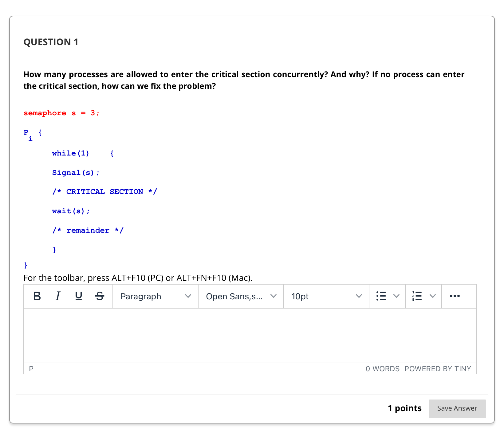Open the Open Sans font family dropdown

click(240, 296)
